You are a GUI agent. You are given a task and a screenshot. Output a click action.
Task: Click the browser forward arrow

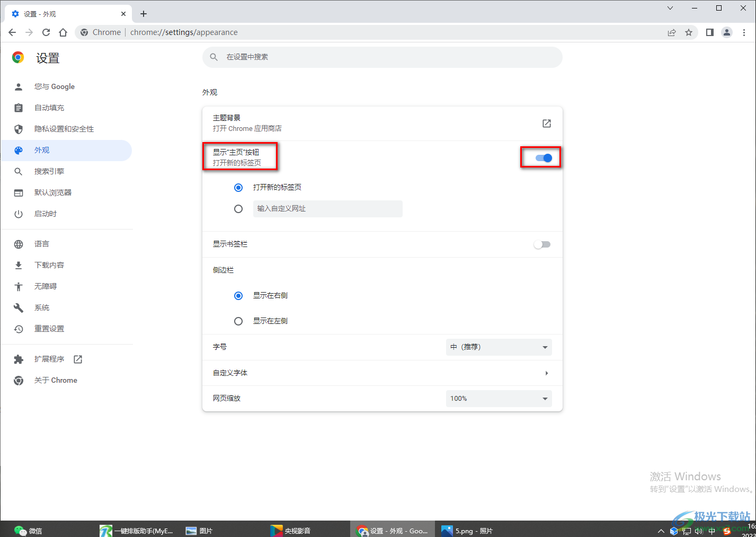[29, 32]
